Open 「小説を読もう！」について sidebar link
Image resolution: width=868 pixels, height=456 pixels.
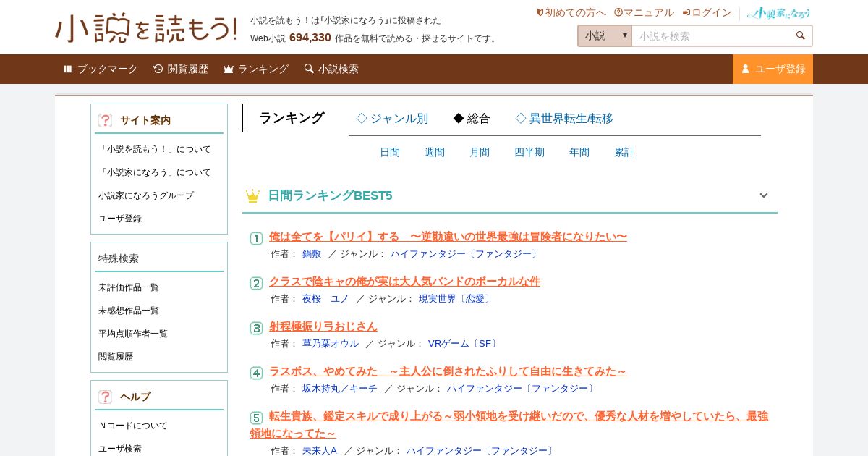(x=155, y=149)
